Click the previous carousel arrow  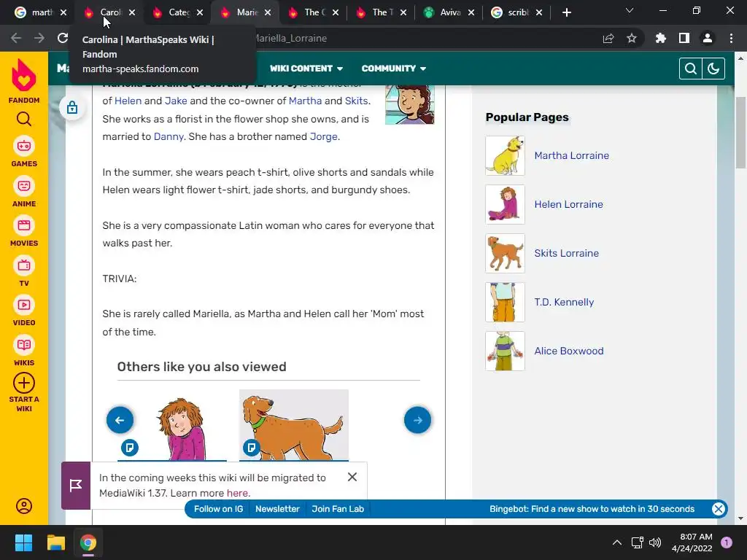[120, 420]
